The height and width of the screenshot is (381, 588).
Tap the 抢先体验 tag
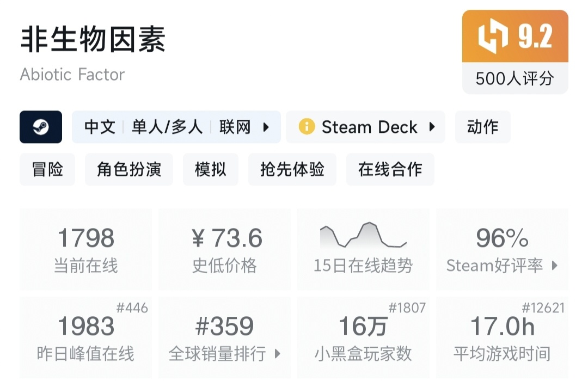[x=292, y=169]
